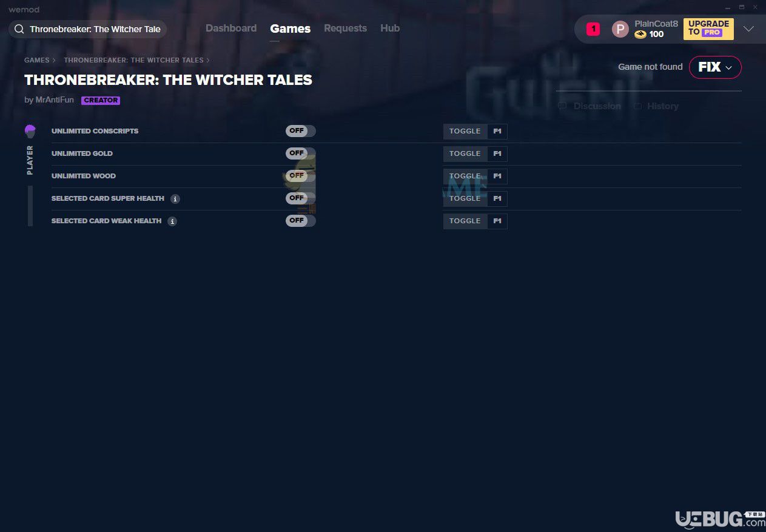Click the F1 key for Unlimited Gold
Screen dimensions: 766x532
click(497, 153)
